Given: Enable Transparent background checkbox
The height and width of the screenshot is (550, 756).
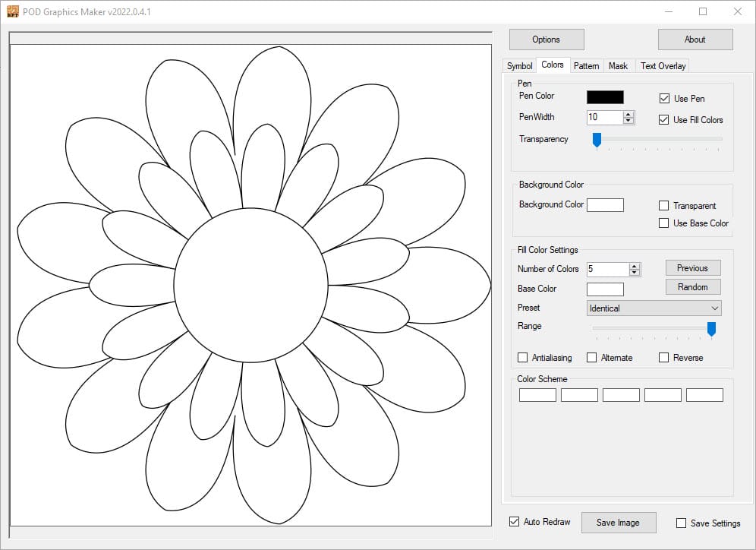Looking at the screenshot, I should click(664, 206).
